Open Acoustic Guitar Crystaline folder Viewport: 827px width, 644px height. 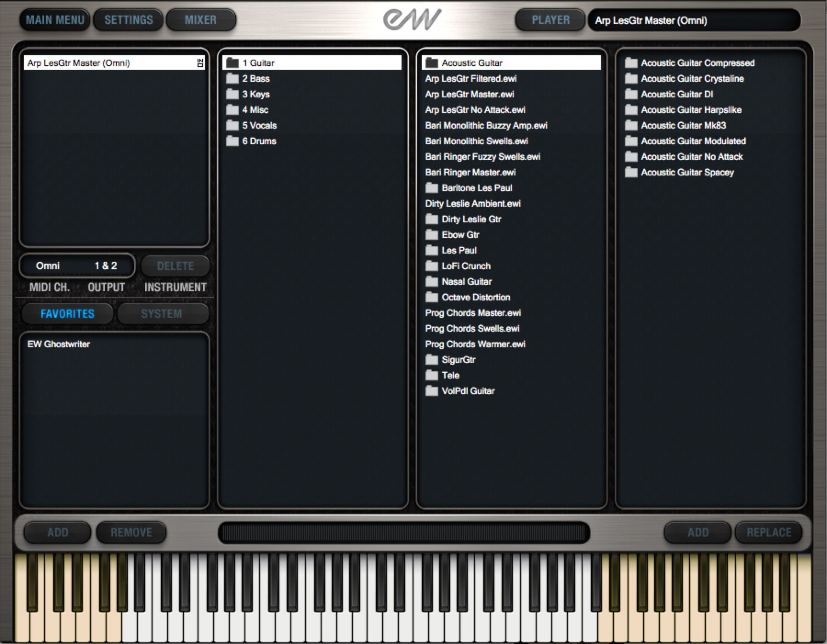point(685,79)
